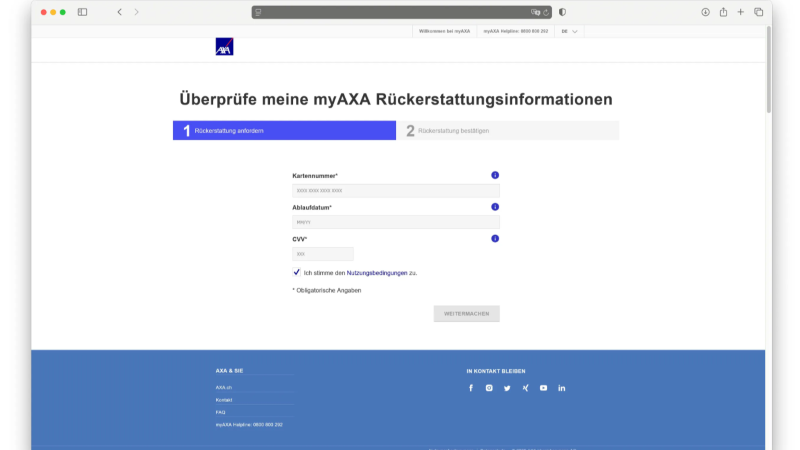Show info for CVV field
800x450 pixels.
point(495,238)
